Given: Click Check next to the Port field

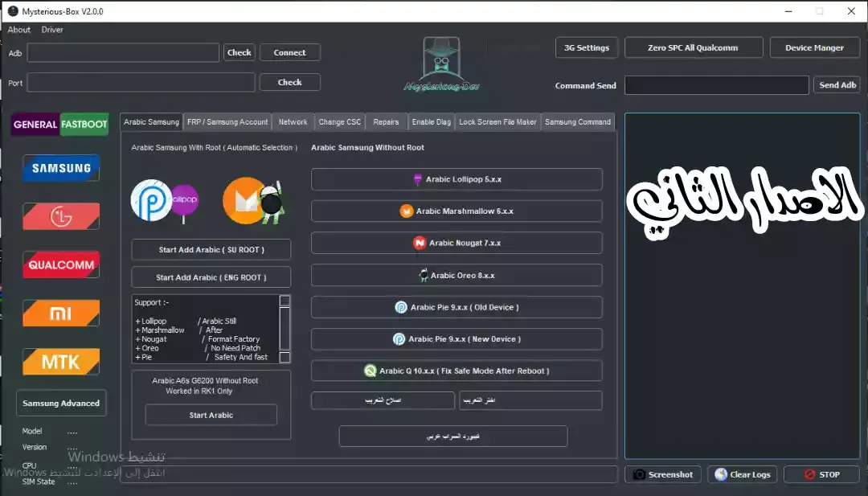Looking at the screenshot, I should (289, 82).
